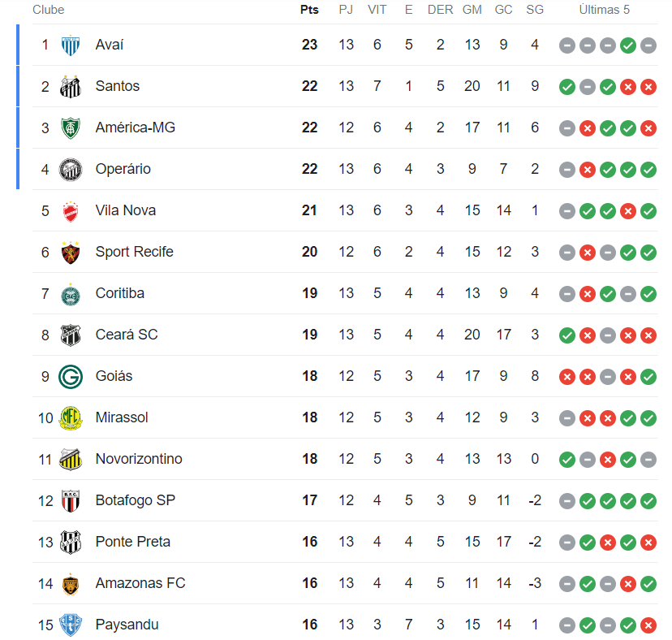Click the SG column header
The width and height of the screenshot is (672, 640).
pos(535,10)
